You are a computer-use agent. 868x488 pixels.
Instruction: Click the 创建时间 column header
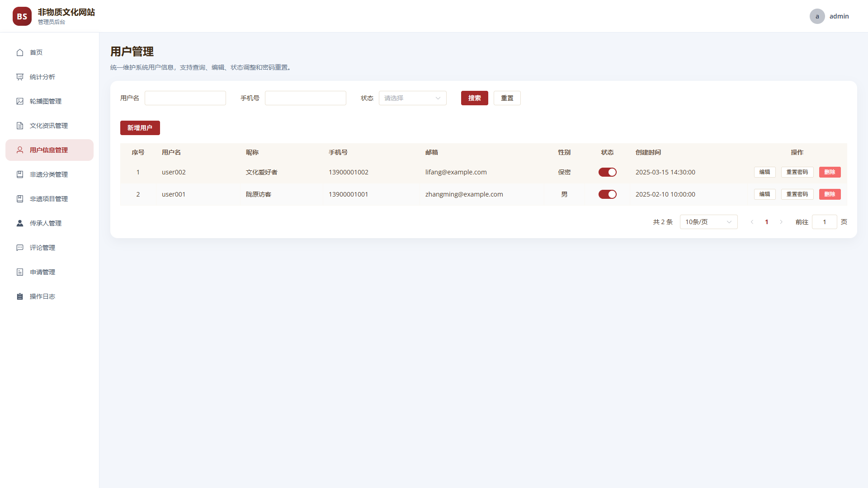coord(648,152)
